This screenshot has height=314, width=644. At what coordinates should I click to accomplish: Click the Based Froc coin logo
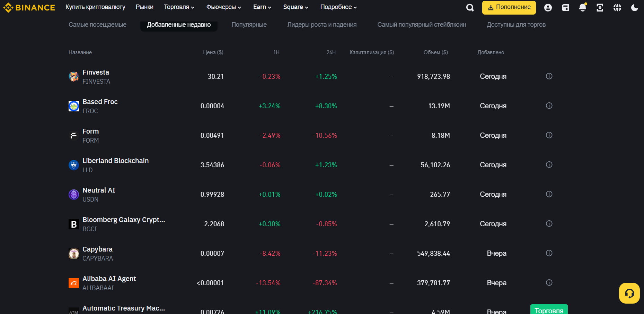pos(74,106)
